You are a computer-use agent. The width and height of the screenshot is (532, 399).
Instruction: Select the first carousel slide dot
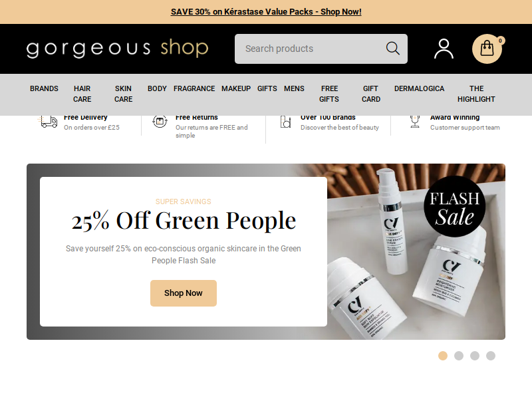(x=443, y=356)
